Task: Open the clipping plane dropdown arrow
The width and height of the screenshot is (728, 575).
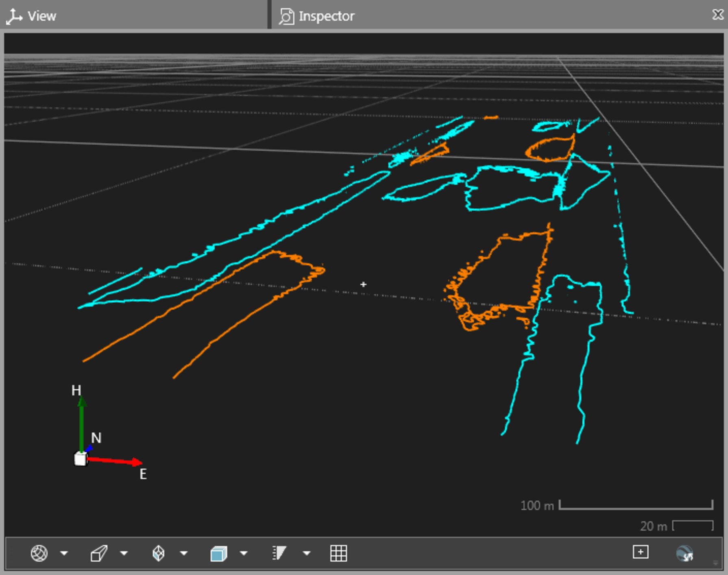Action: coord(307,553)
